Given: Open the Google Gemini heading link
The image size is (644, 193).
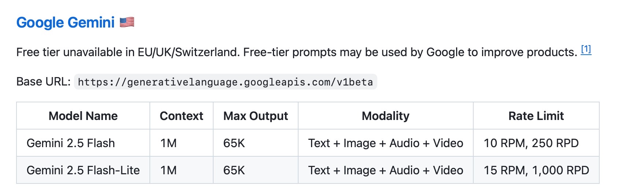Looking at the screenshot, I should 65,23.
